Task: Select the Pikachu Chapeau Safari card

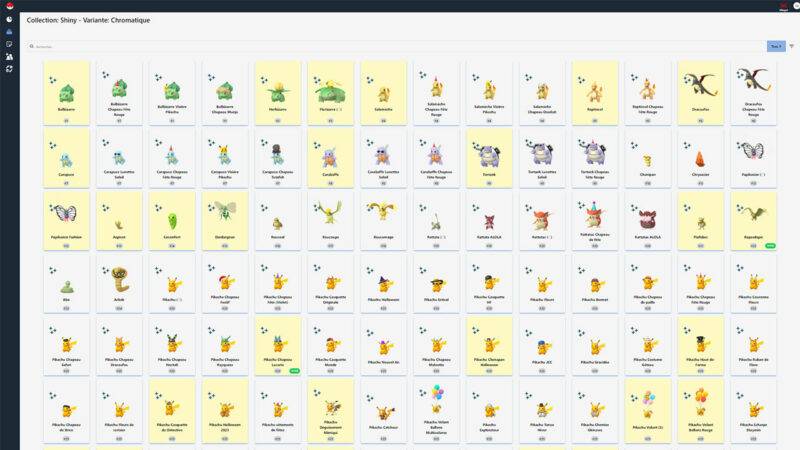Action: tap(66, 346)
